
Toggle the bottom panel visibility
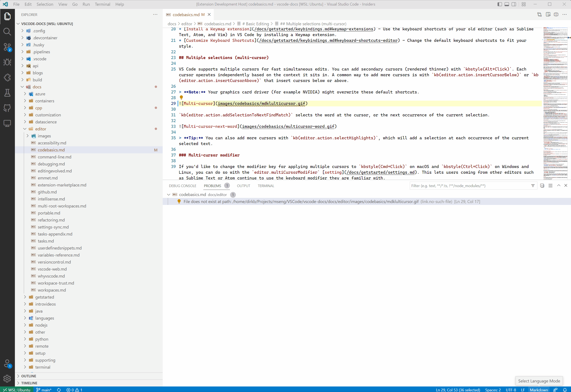(507, 4)
